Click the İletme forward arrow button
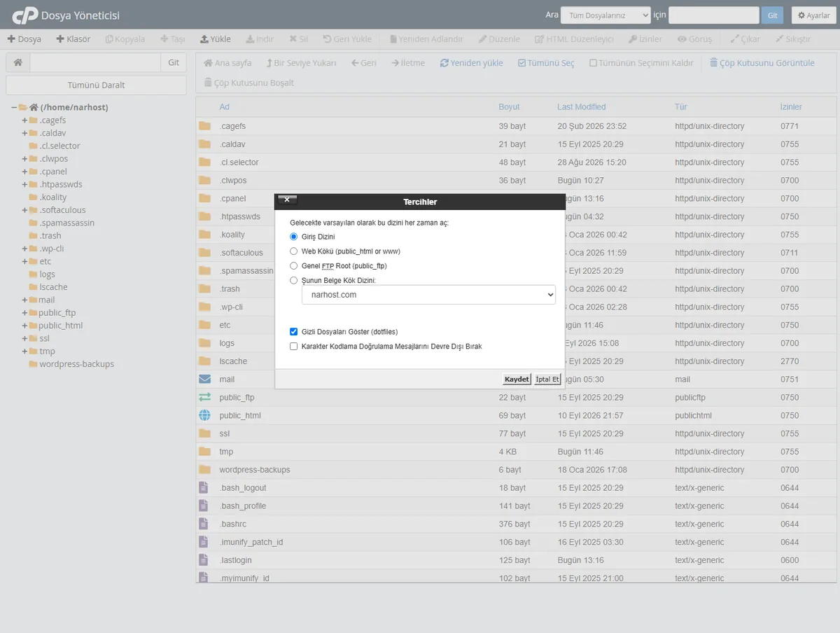 pyautogui.click(x=408, y=63)
